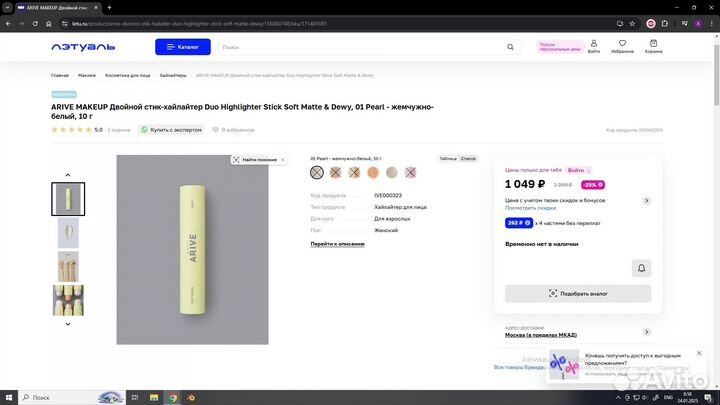Show previous thumbnails with up arrow

68,175
